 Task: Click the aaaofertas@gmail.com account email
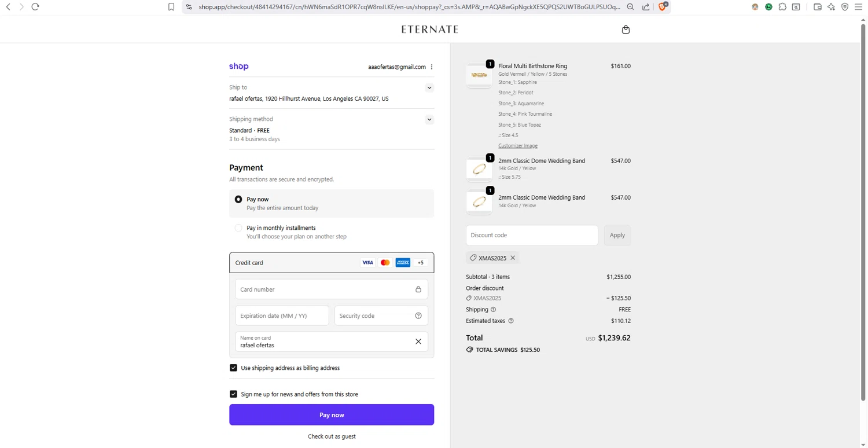pos(396,67)
